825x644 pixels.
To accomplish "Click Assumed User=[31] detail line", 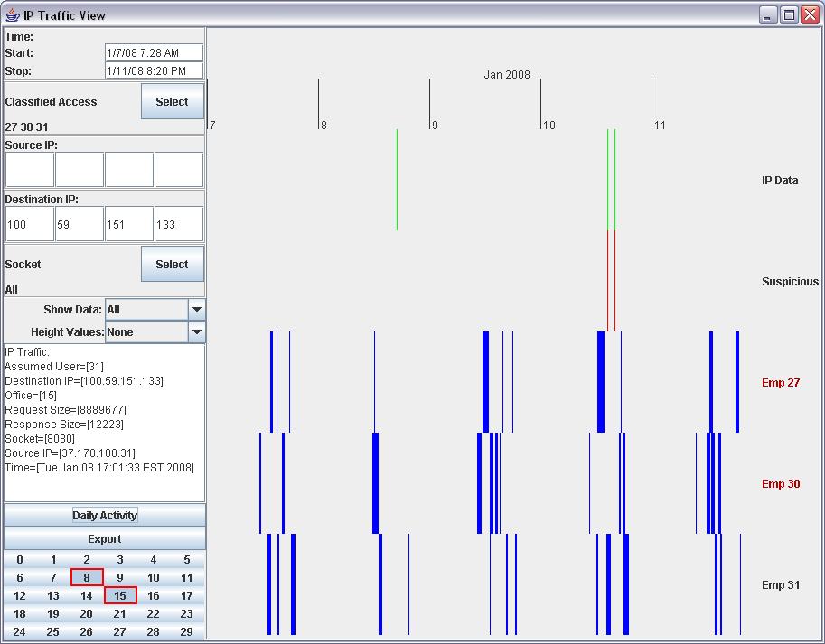I will tap(54, 367).
